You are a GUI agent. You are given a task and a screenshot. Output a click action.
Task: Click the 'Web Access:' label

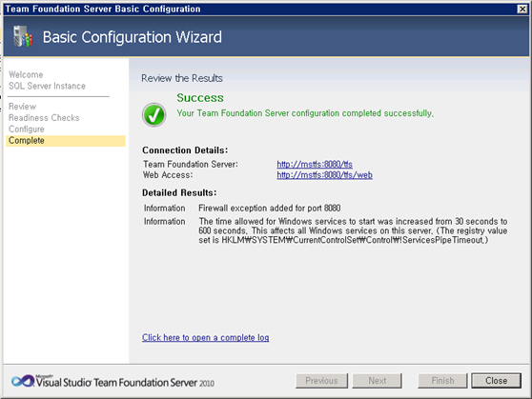click(168, 175)
